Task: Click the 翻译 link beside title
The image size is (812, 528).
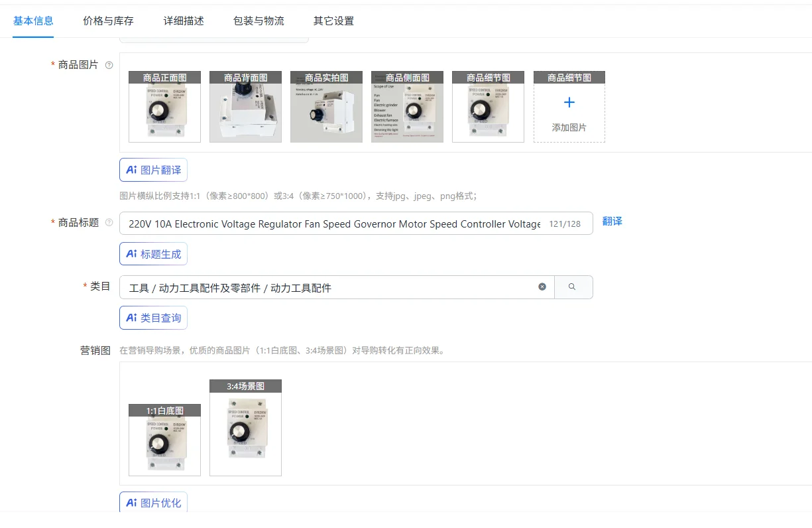Action: pyautogui.click(x=612, y=222)
